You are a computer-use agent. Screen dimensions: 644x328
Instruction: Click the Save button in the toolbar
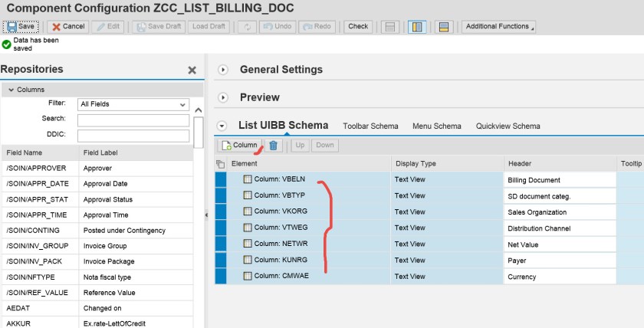21,26
